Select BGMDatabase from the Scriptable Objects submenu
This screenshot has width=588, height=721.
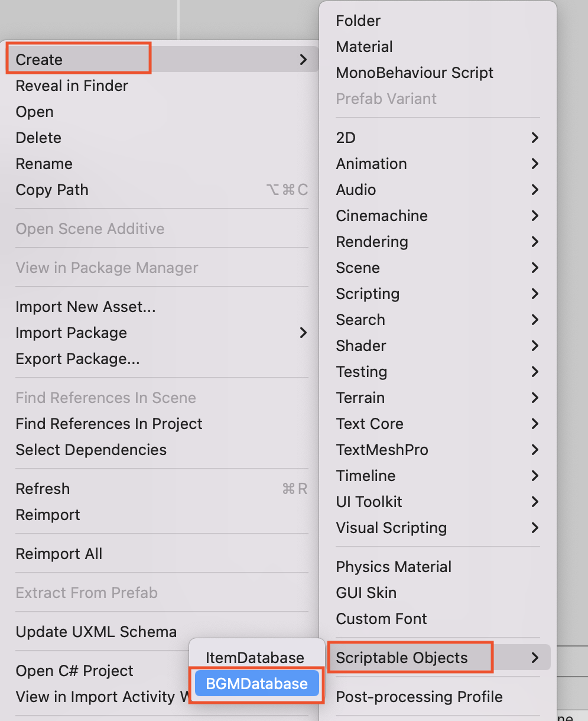coord(256,684)
